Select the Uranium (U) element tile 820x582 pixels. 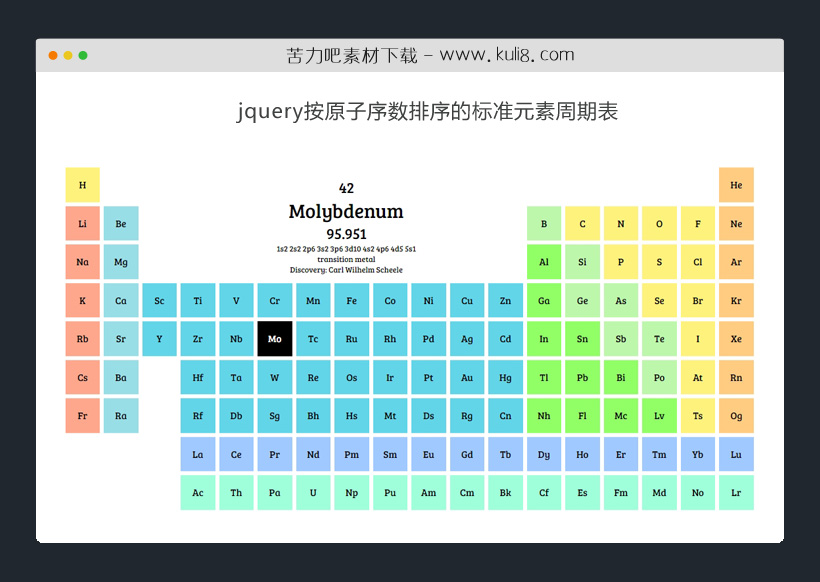pos(313,493)
